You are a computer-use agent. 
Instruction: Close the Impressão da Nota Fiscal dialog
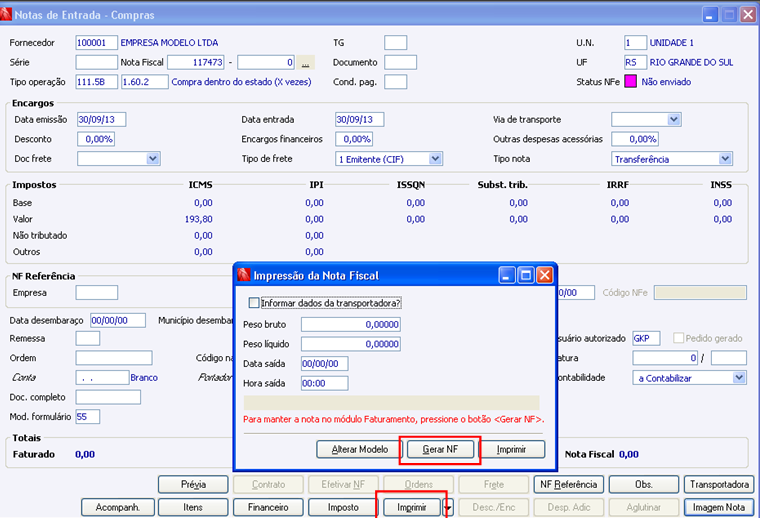(x=545, y=276)
